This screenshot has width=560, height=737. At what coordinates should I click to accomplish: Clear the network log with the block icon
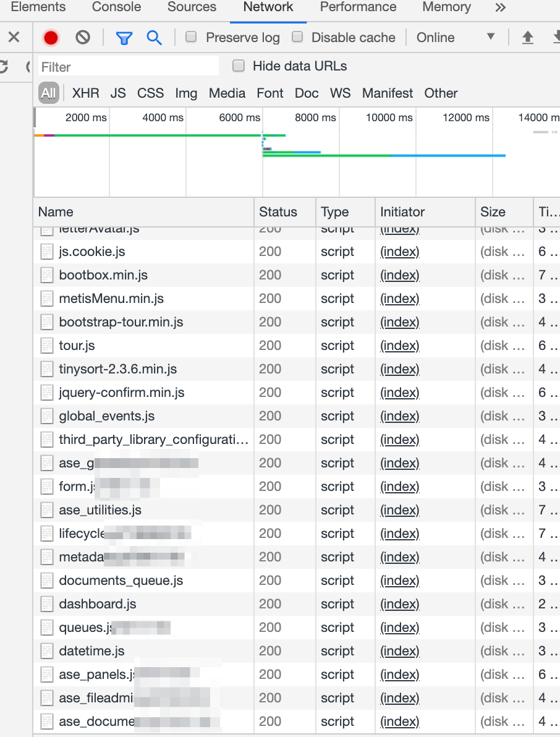(x=83, y=38)
